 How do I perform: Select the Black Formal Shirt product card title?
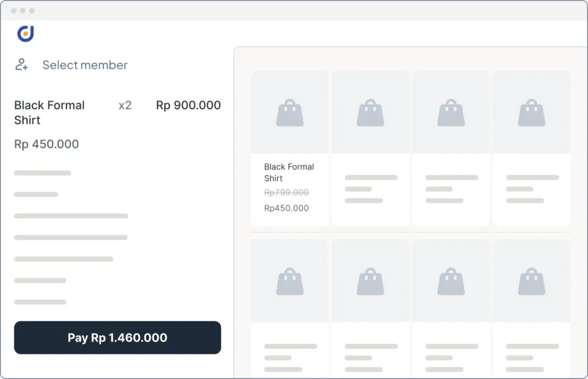(289, 173)
